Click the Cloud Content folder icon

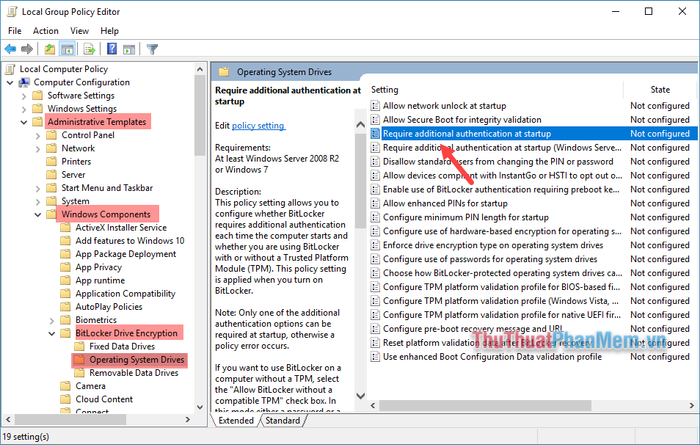(66, 399)
